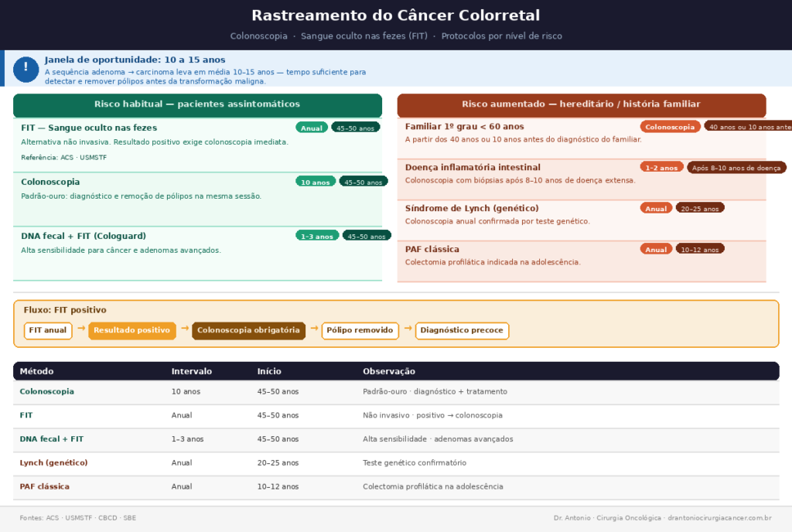Click the '10 anos' badge in the Colonoscopia card

[316, 182]
